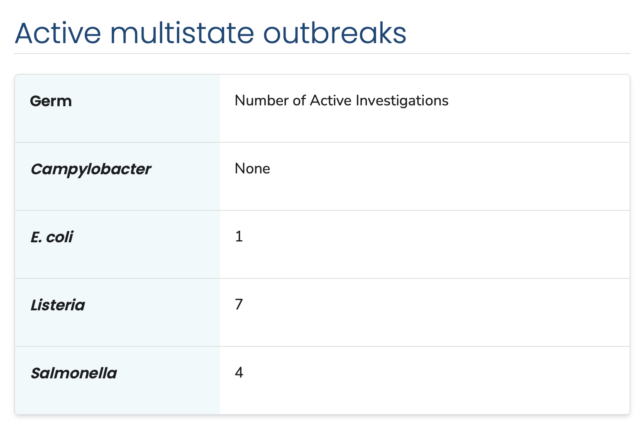Select the Salmonella row label

(73, 373)
